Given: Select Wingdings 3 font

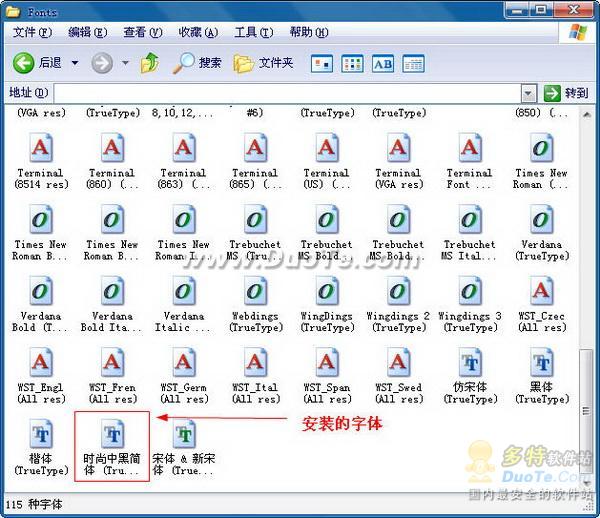Looking at the screenshot, I should 470,305.
